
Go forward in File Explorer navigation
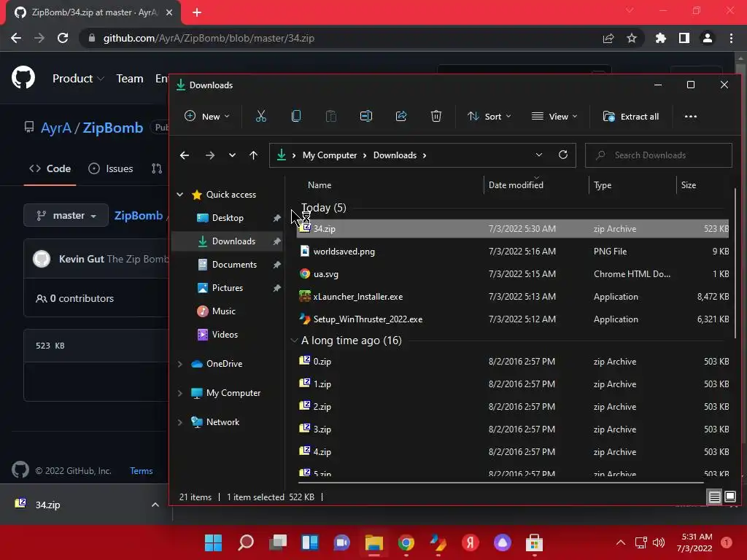pos(209,155)
